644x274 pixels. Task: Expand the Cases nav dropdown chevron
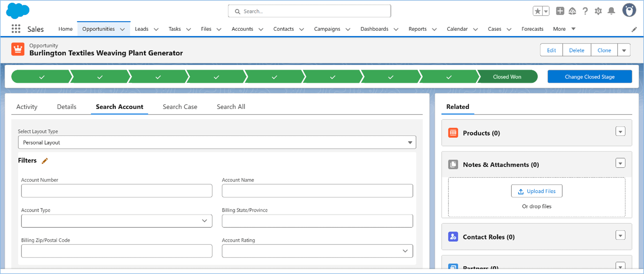(x=509, y=29)
